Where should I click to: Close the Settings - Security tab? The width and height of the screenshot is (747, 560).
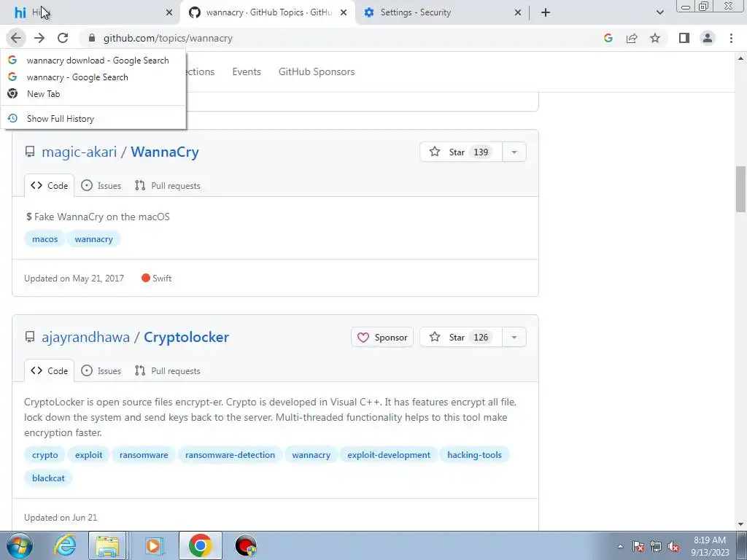[518, 12]
